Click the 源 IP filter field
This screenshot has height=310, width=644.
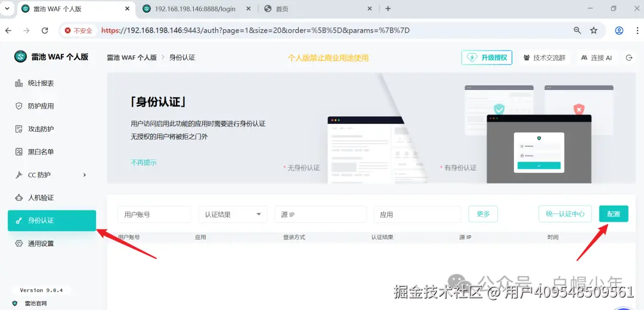(x=320, y=215)
